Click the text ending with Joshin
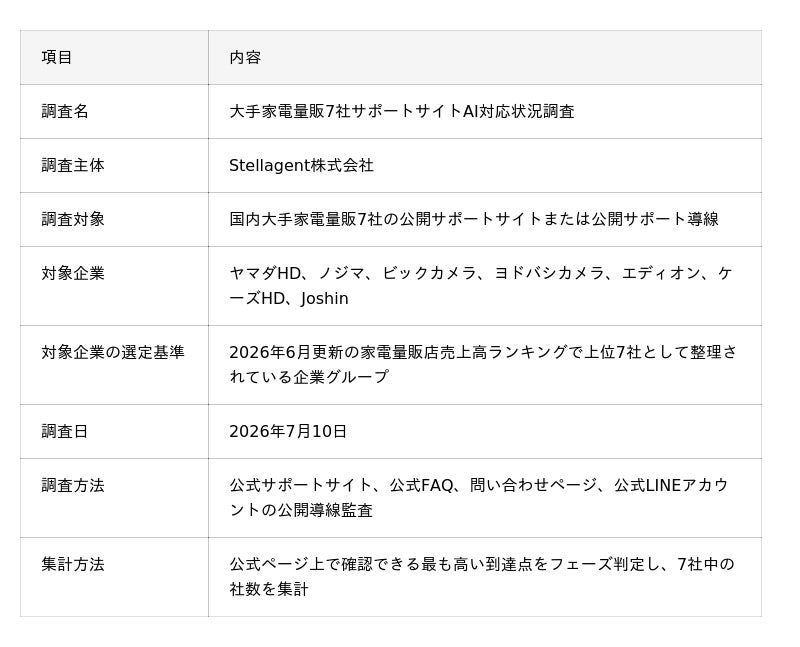This screenshot has height=647, width=800. tap(289, 298)
